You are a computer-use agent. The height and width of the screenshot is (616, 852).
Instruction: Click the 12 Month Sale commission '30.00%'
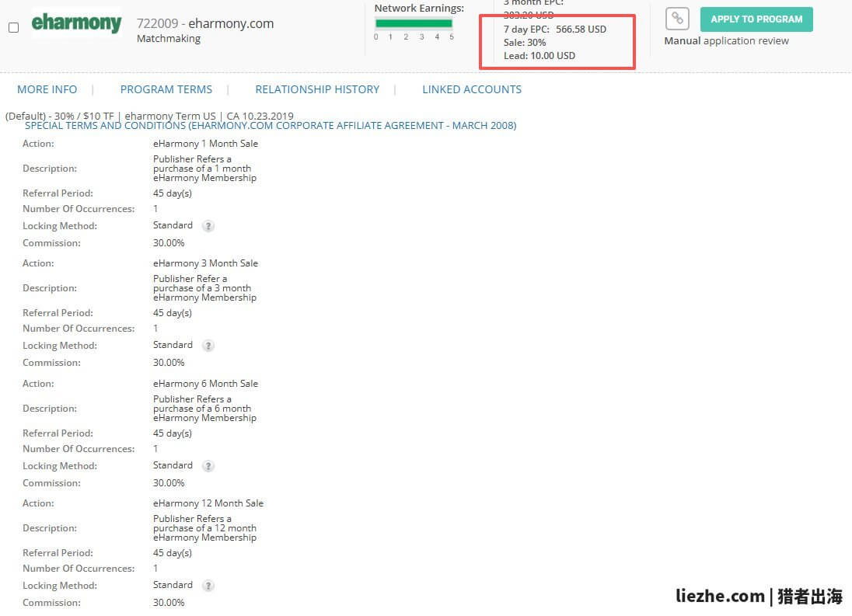(x=169, y=603)
